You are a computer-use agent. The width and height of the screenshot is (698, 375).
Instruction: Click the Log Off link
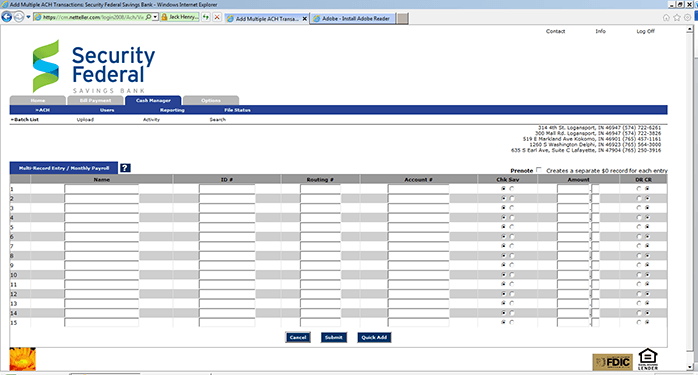click(645, 31)
